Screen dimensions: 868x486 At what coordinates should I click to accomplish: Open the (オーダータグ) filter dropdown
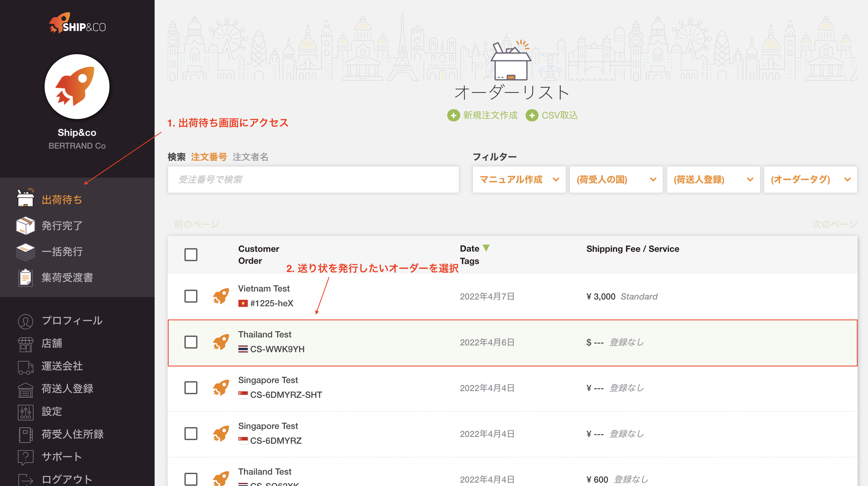coord(810,179)
